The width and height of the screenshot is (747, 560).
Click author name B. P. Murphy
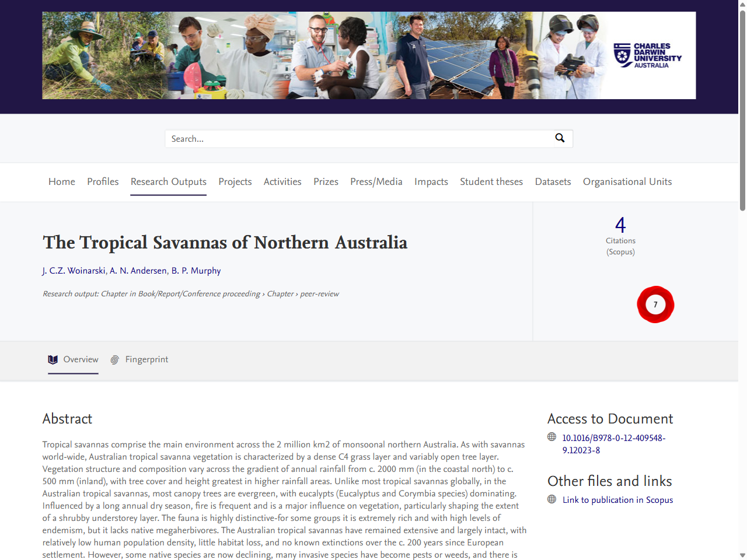[x=196, y=270]
